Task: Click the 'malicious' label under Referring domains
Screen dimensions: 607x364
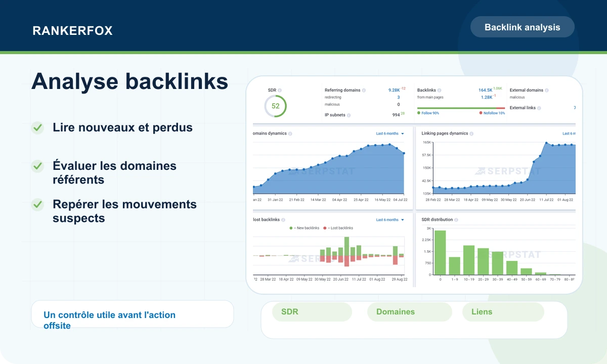Action: coord(332,105)
